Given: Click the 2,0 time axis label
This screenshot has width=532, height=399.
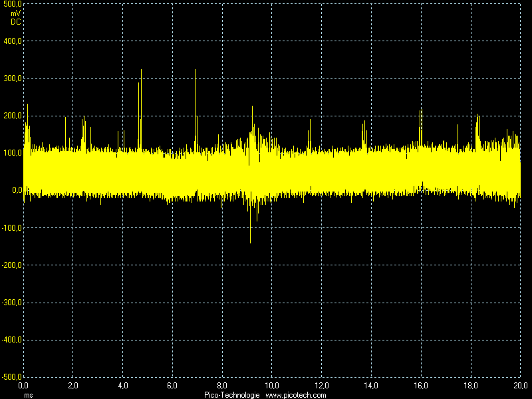Looking at the screenshot, I should [x=73, y=386].
